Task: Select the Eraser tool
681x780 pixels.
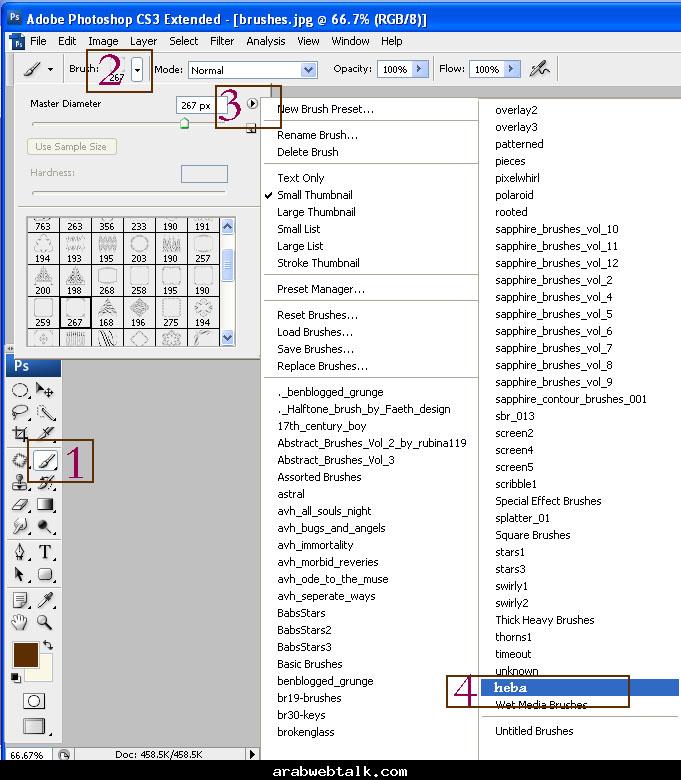Action: coord(20,504)
